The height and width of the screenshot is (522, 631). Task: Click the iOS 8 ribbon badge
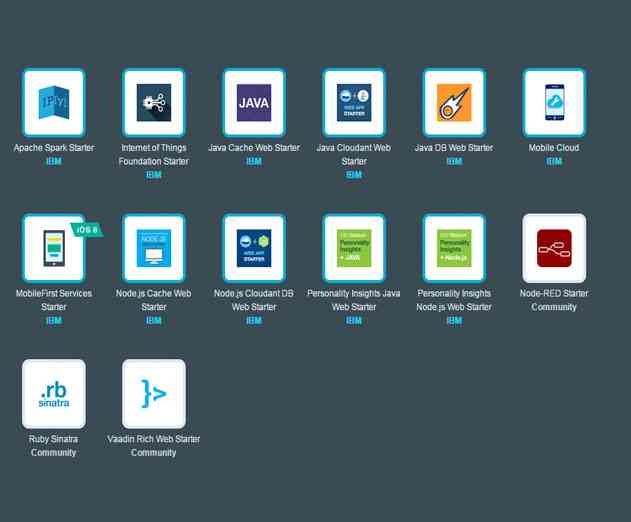(x=87, y=229)
